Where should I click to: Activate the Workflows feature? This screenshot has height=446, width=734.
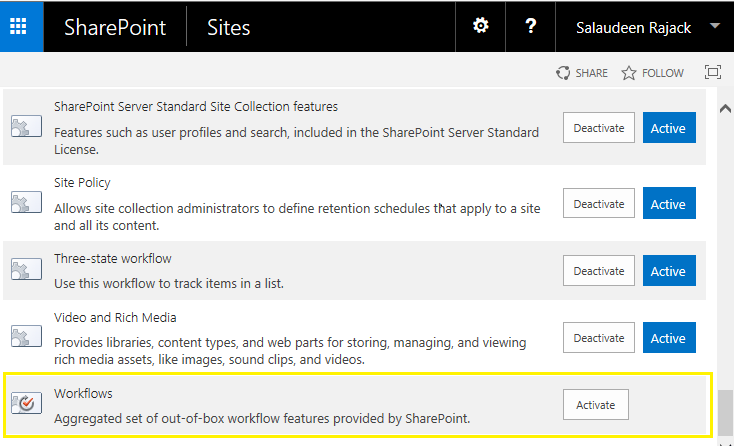pyautogui.click(x=595, y=404)
